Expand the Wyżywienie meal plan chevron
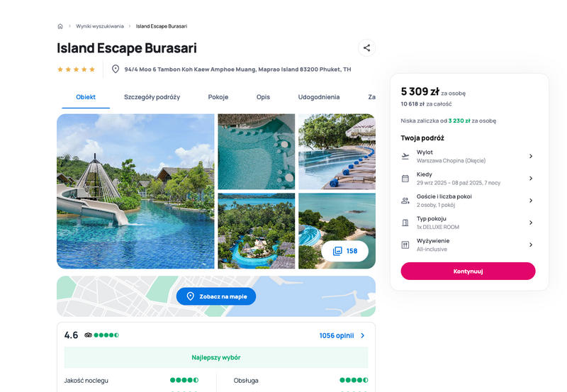 coord(531,245)
